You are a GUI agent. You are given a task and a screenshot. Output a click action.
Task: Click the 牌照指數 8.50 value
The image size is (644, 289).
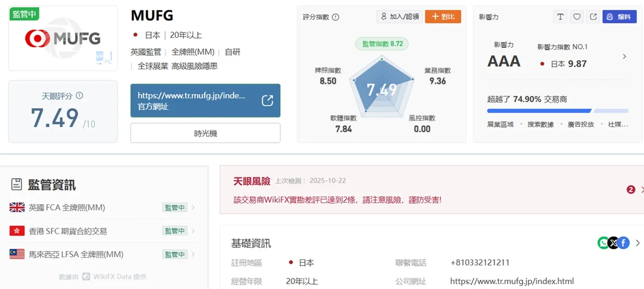pyautogui.click(x=328, y=81)
